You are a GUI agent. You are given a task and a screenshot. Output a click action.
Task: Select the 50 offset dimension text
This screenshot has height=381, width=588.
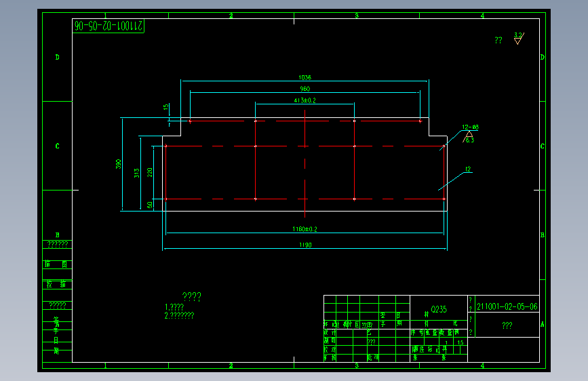click(150, 205)
